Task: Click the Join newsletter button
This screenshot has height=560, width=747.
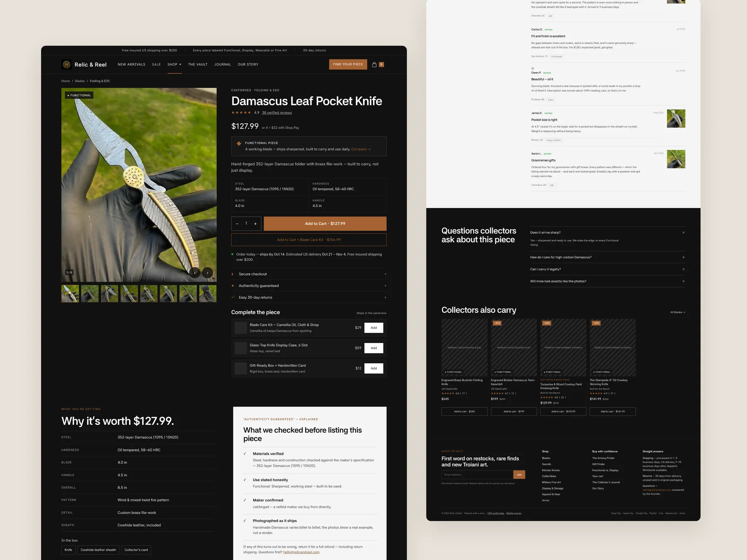Action: tap(519, 475)
